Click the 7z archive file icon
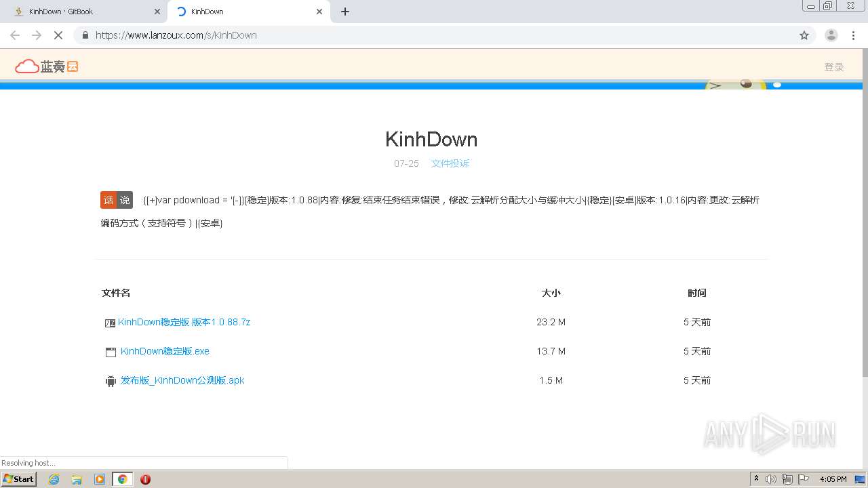Image resolution: width=868 pixels, height=488 pixels. coord(110,323)
